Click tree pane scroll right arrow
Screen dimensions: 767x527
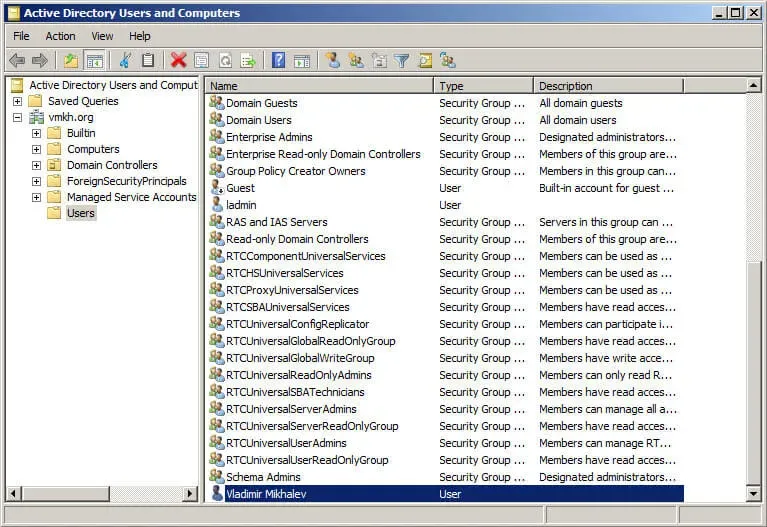point(190,493)
